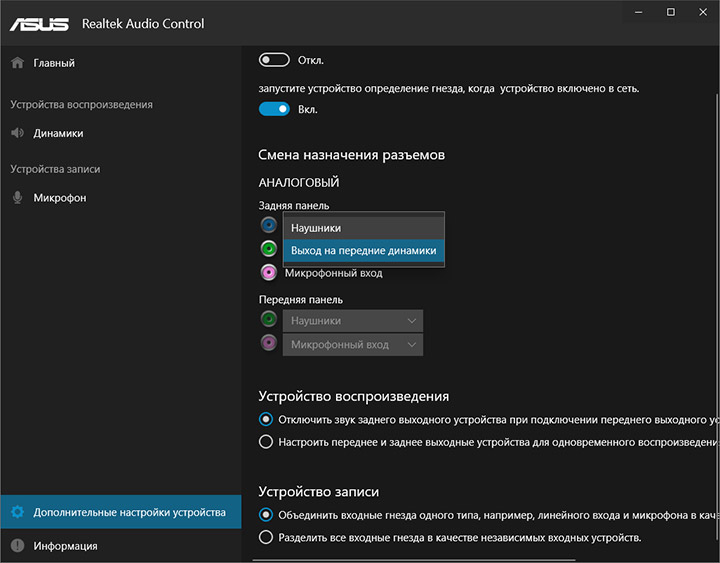Click the Информация info icon
This screenshot has width=720, height=563.
point(17,546)
